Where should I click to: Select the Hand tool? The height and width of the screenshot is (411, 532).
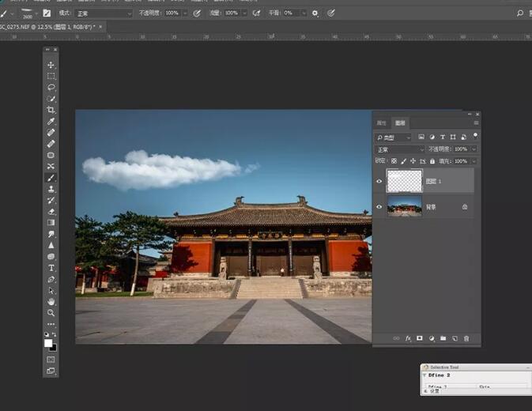51,302
